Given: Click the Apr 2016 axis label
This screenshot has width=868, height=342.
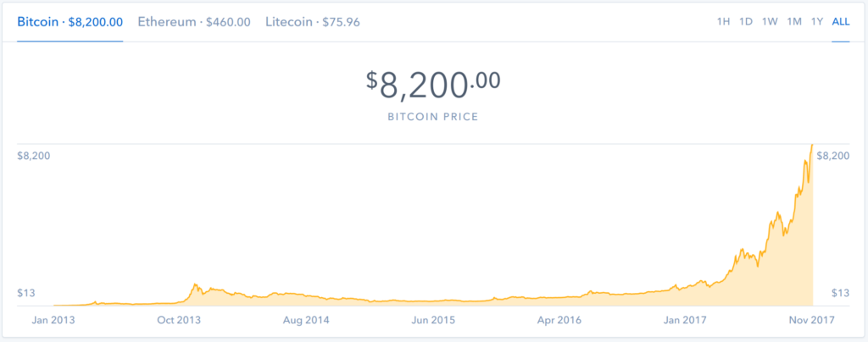Looking at the screenshot, I should click(x=561, y=320).
